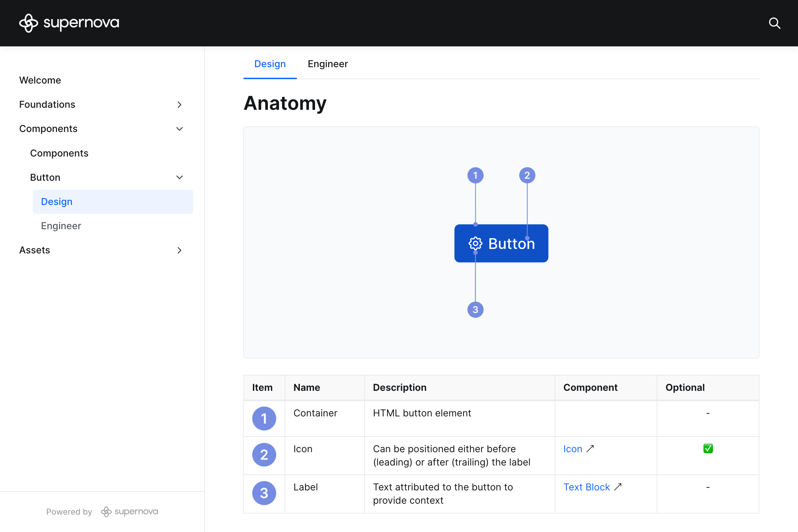Click the numbered badge 3 in the Label row
Viewport: 798px width, 532px height.
click(264, 493)
